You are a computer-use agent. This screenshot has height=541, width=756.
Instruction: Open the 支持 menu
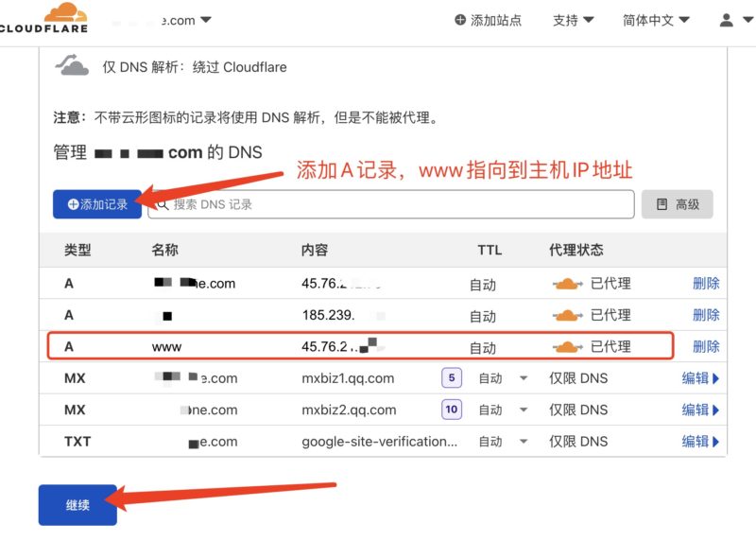573,20
